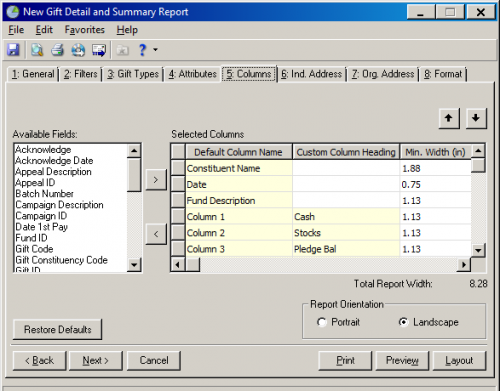Viewport: 500px width, 391px height.
Task: Click the Back button
Action: coord(39,361)
